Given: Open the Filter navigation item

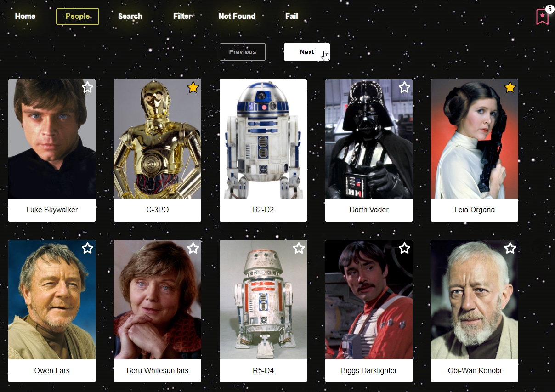Looking at the screenshot, I should (182, 16).
